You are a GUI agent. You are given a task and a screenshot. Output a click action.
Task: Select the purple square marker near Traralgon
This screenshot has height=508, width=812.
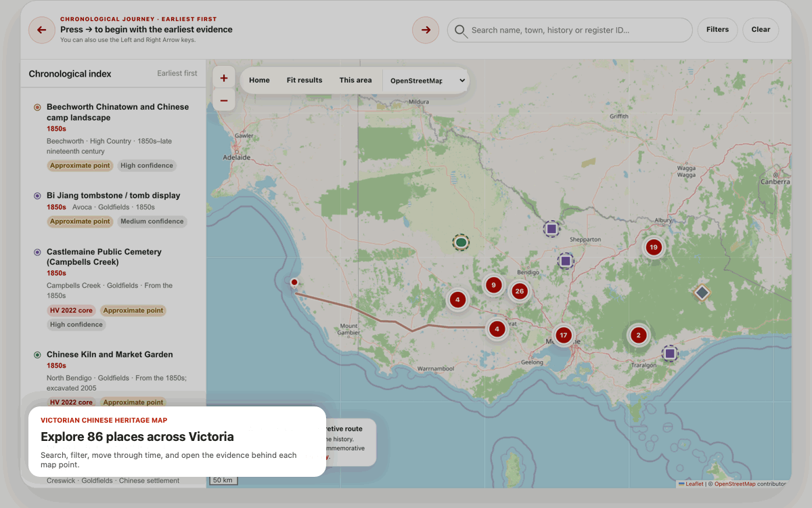pyautogui.click(x=670, y=353)
